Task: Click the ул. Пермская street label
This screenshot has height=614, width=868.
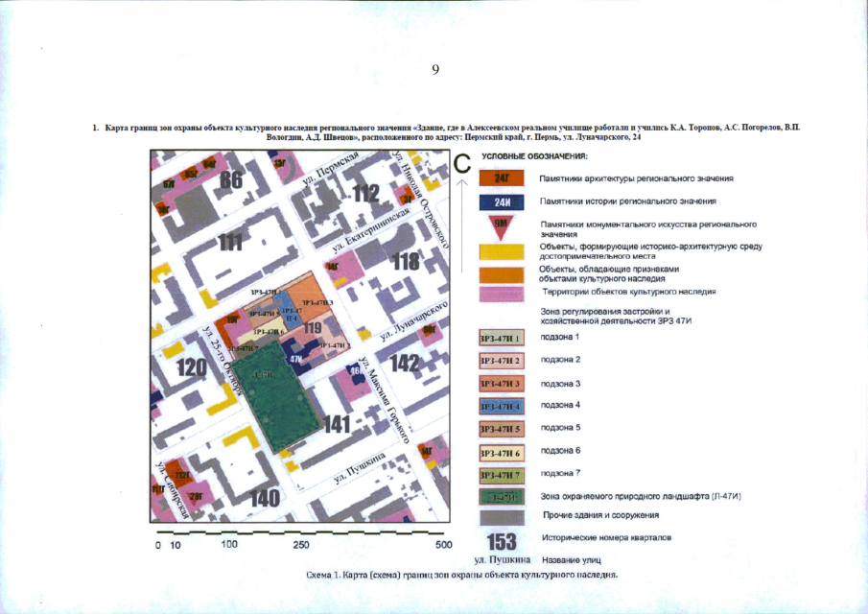Action: [331, 169]
